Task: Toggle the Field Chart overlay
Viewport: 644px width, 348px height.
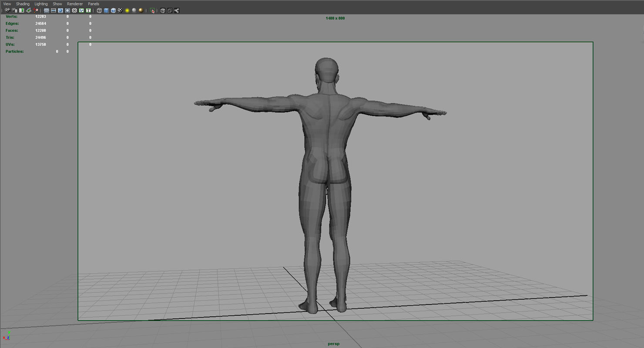Action: click(74, 10)
